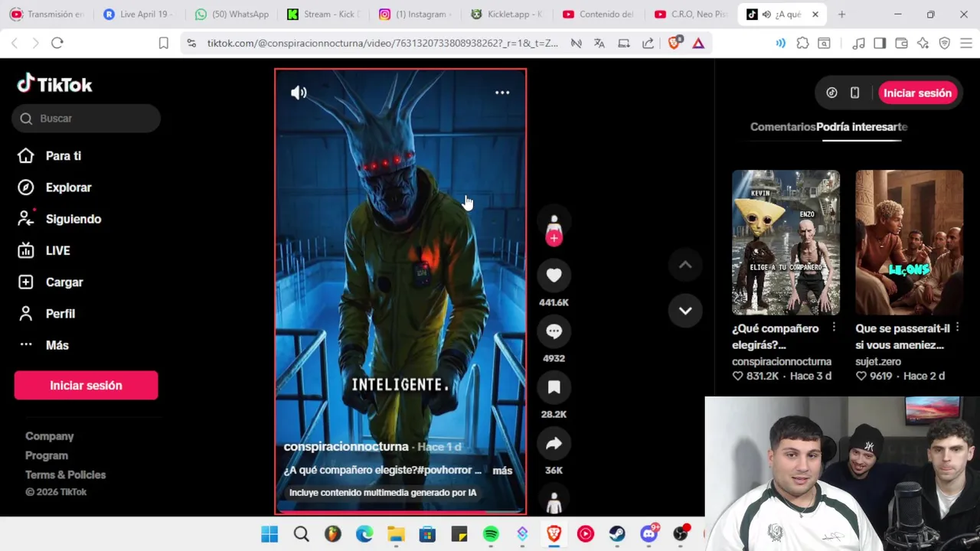
Task: Reload the page in the browser
Action: click(x=57, y=44)
